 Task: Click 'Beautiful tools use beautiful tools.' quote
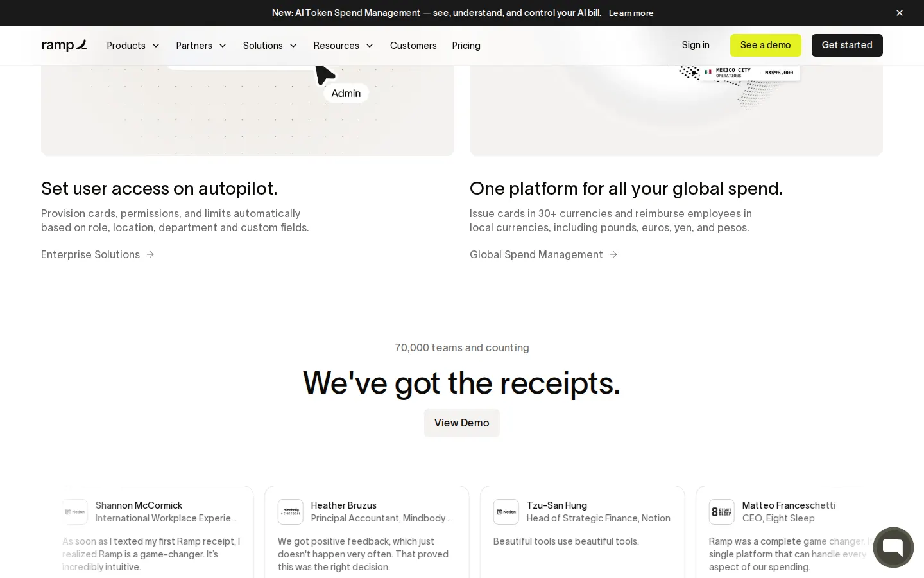point(566,541)
